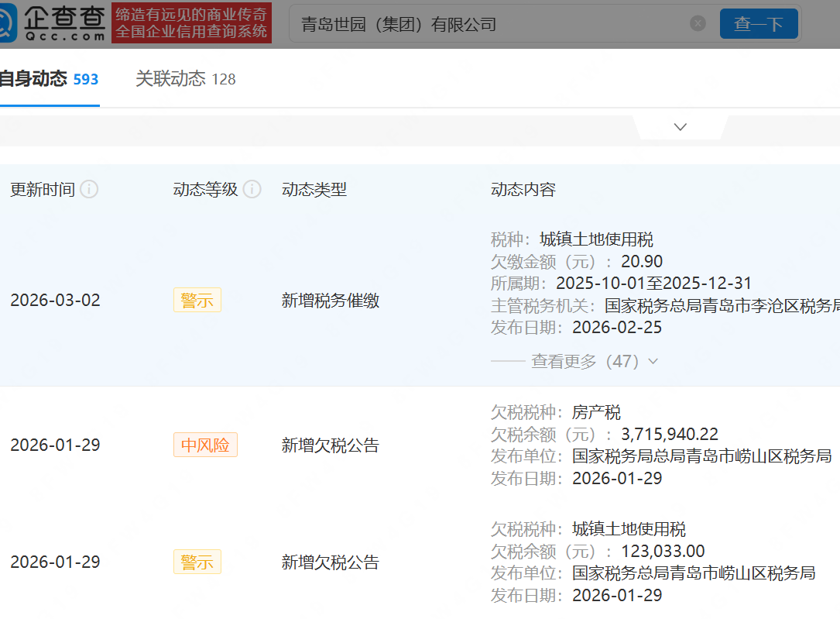This screenshot has height=619, width=840.
Task: Click the info icon beside 动态等级
Action: coord(252,190)
